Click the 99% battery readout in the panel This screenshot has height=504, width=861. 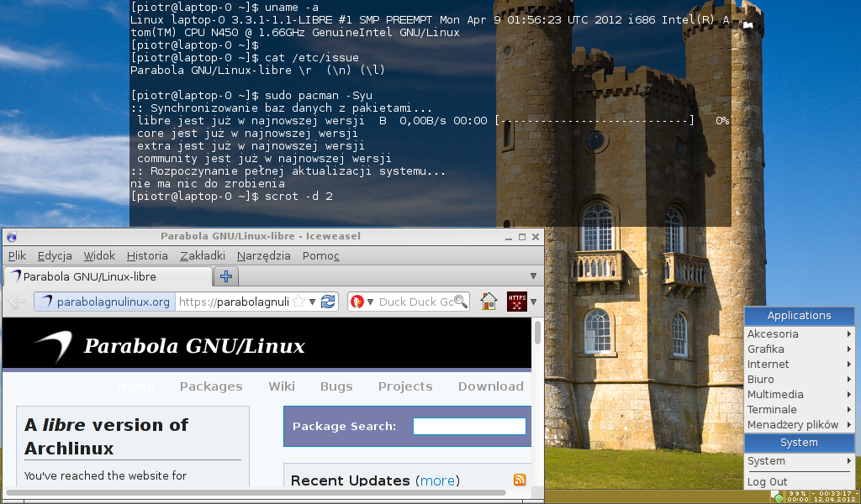point(797,494)
